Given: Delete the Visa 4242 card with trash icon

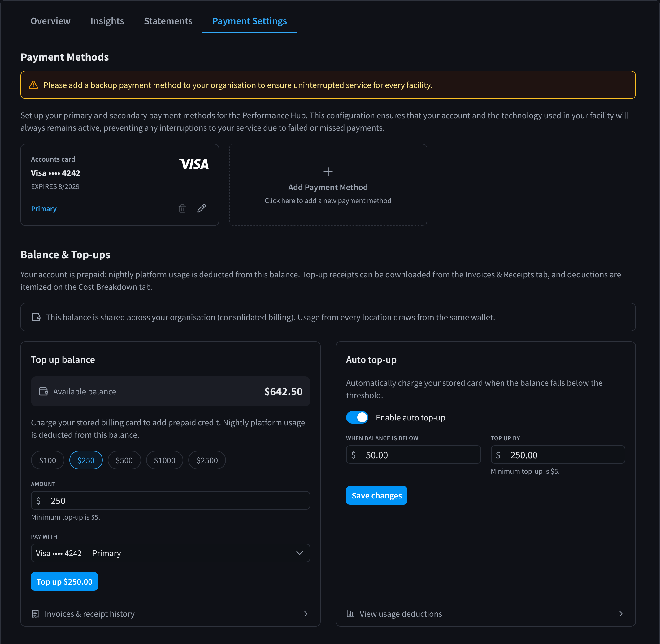Looking at the screenshot, I should [182, 208].
